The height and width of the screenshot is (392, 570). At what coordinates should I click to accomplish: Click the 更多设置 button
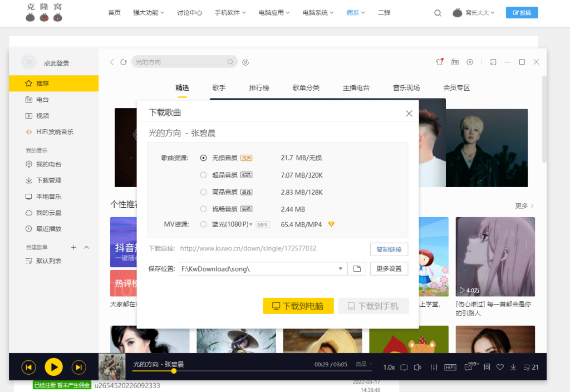tap(389, 269)
